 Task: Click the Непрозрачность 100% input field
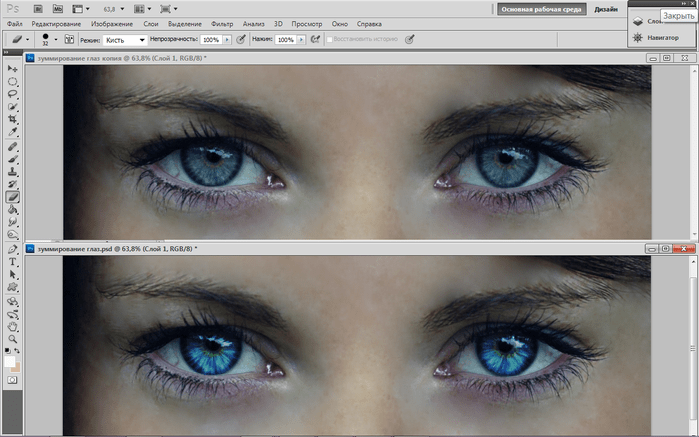[211, 40]
